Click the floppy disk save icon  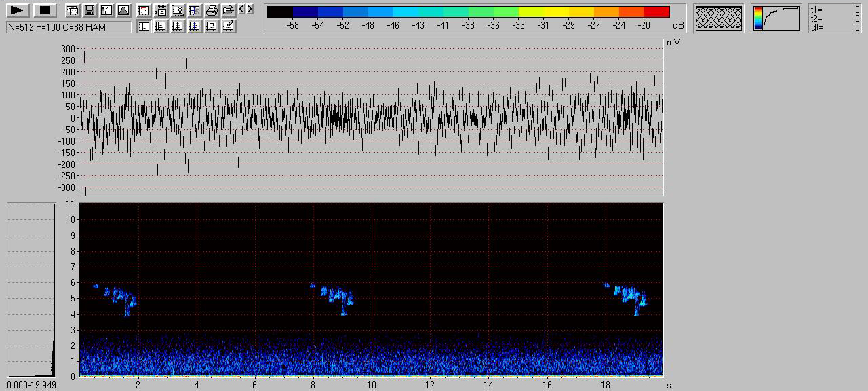pos(89,10)
